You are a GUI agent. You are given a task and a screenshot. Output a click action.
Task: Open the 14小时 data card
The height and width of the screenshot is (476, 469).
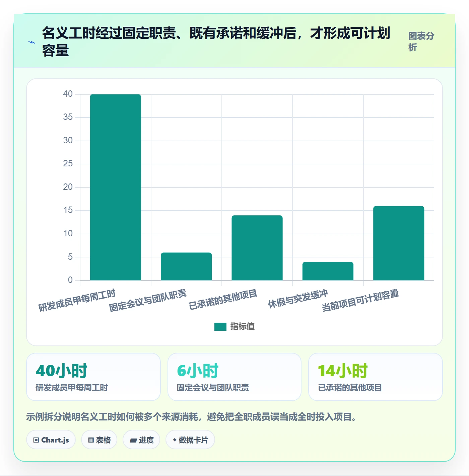[376, 377]
